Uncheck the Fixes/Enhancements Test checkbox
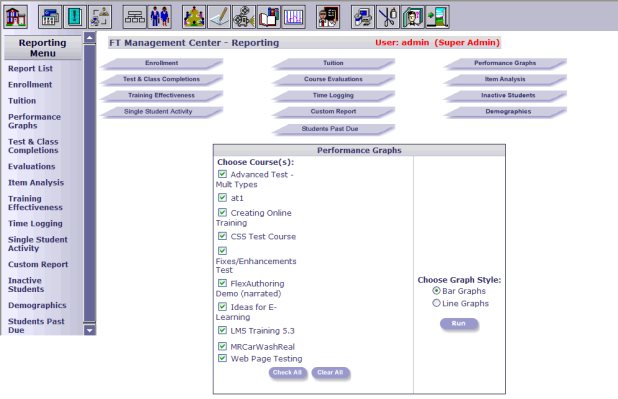 [x=222, y=251]
